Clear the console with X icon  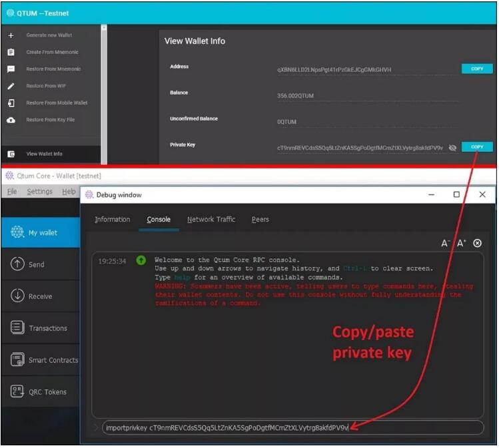(x=477, y=244)
